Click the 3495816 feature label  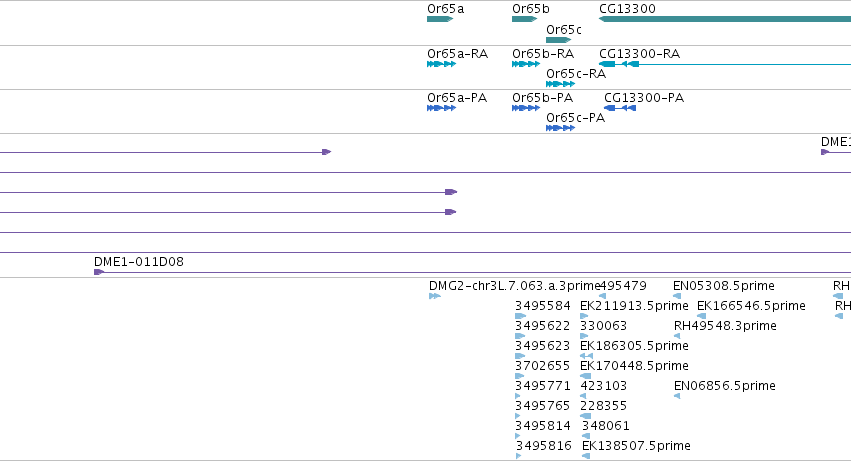(543, 446)
